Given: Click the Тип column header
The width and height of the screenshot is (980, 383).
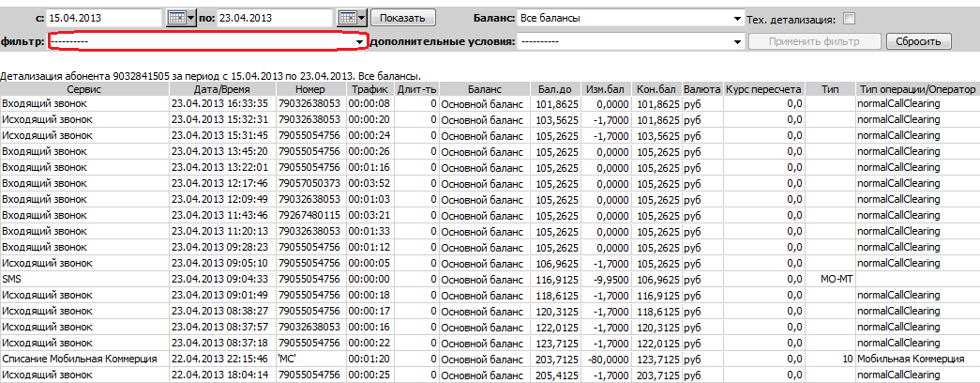Looking at the screenshot, I should tap(830, 89).
